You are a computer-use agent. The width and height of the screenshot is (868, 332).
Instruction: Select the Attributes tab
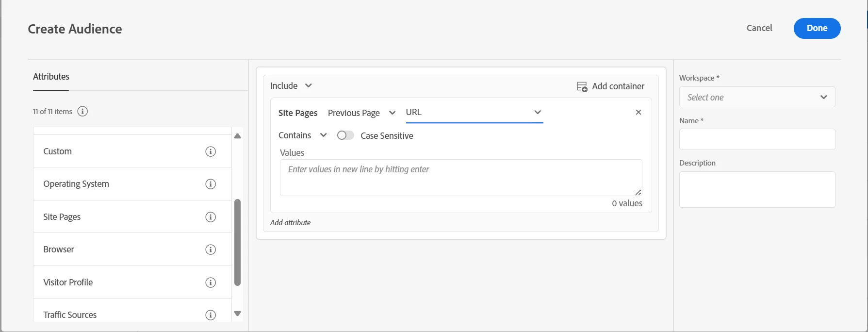click(x=51, y=77)
